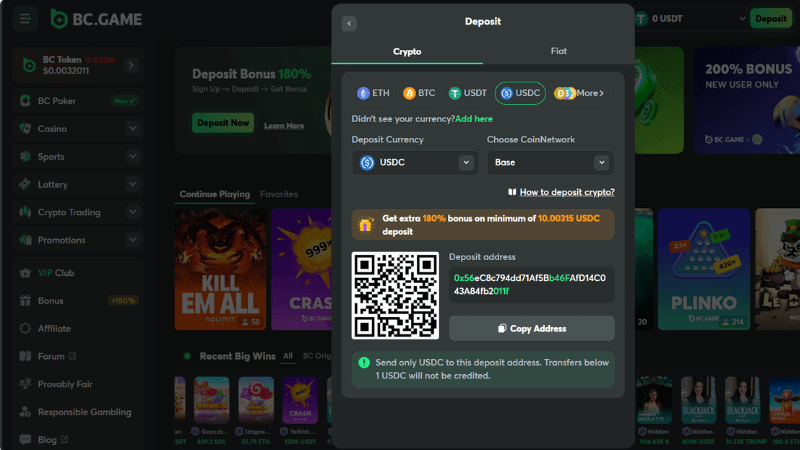Viewport: 800px width, 450px height.
Task: Click the Responsible Gambling label
Action: point(85,412)
